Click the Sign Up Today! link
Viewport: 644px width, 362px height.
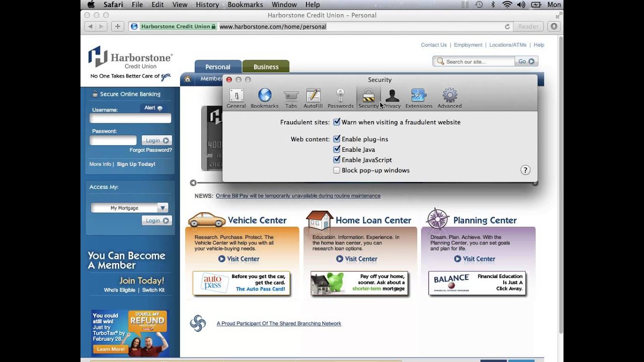click(x=136, y=164)
